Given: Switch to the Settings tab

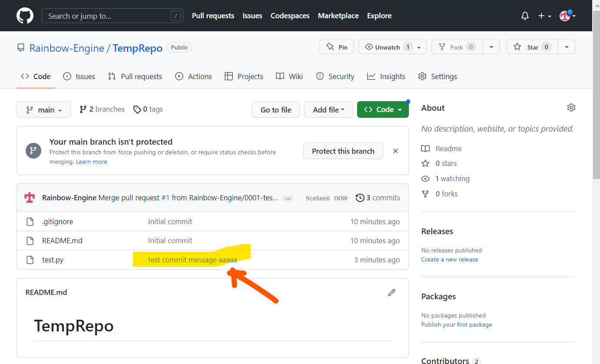Looking at the screenshot, I should click(438, 76).
